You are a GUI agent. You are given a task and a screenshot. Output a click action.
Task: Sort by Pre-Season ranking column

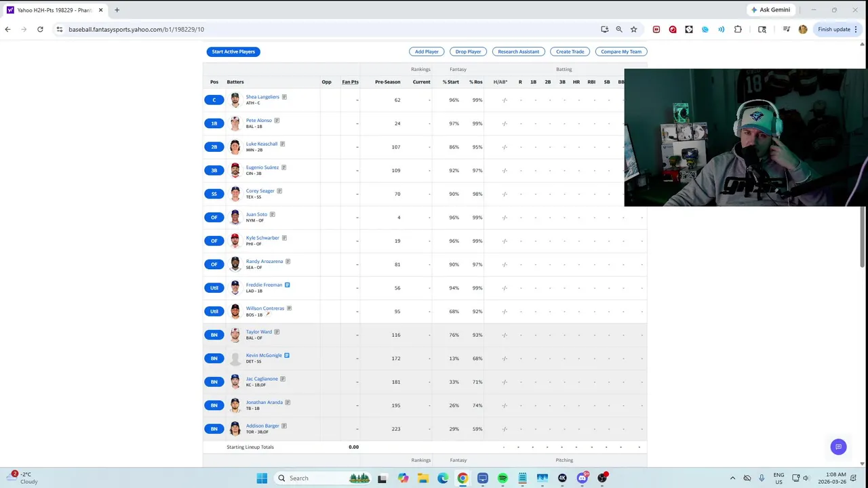pos(388,82)
